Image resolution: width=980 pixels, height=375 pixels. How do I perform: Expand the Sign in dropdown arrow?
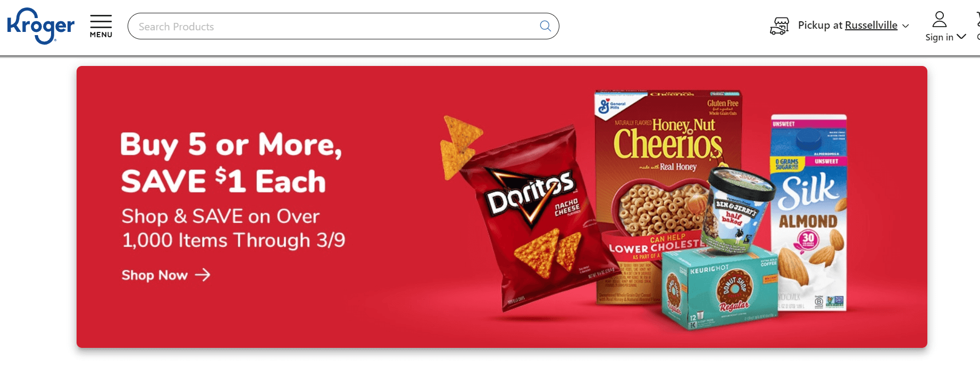(961, 37)
